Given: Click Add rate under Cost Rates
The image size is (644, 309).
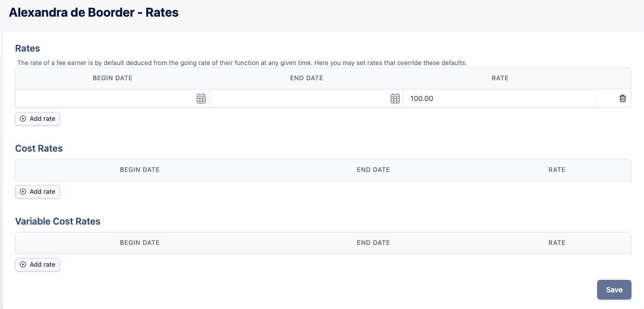Looking at the screenshot, I should point(37,192).
